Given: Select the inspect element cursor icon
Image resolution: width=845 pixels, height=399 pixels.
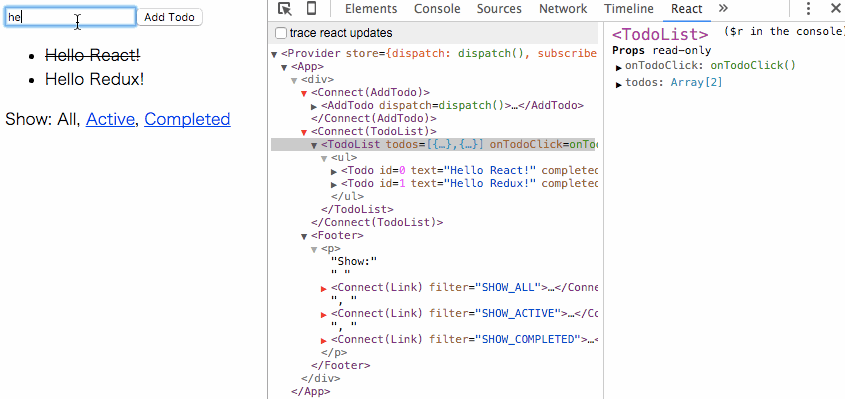Looking at the screenshot, I should pos(285,9).
